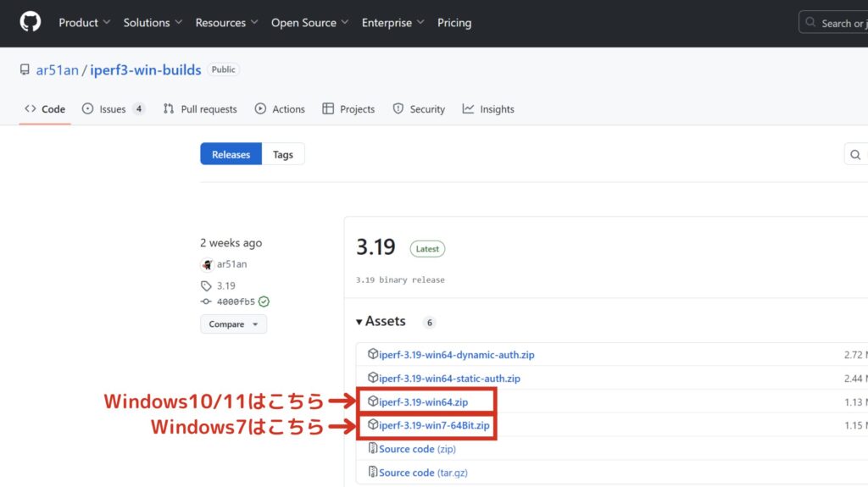
Task: Switch to the Actions tab
Action: point(280,109)
